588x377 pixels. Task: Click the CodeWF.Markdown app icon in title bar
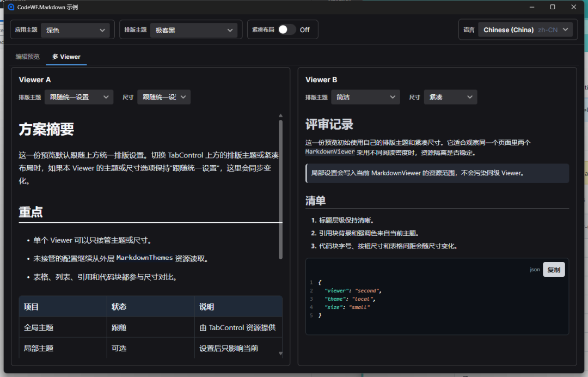point(11,7)
